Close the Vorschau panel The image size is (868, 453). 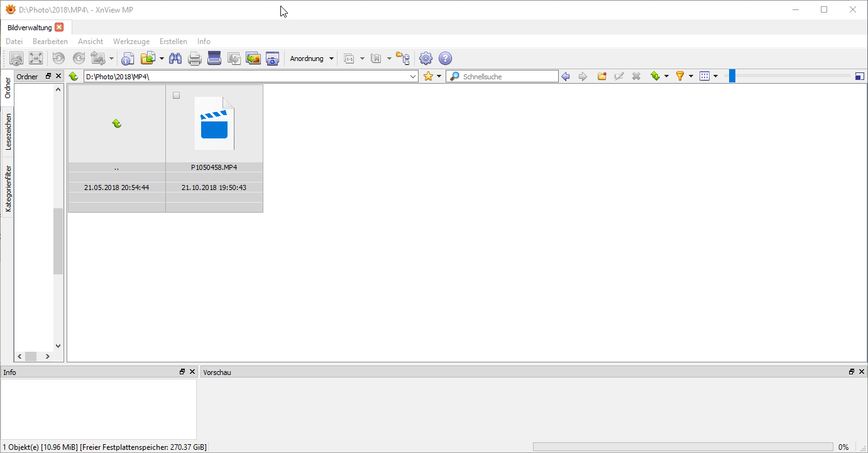(862, 372)
